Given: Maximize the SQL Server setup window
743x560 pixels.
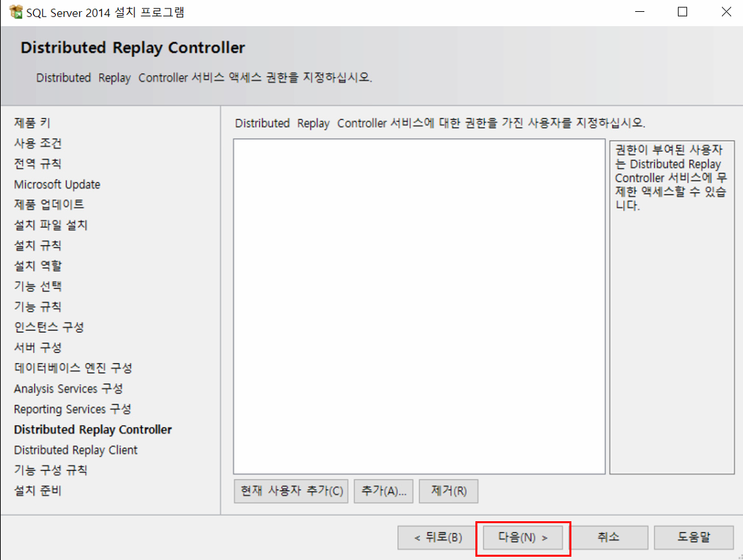Looking at the screenshot, I should click(683, 12).
